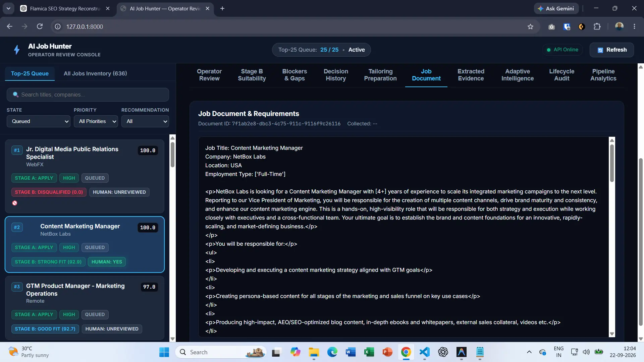This screenshot has height=362, width=644.
Task: Open Word from the taskbar
Action: pos(351,352)
